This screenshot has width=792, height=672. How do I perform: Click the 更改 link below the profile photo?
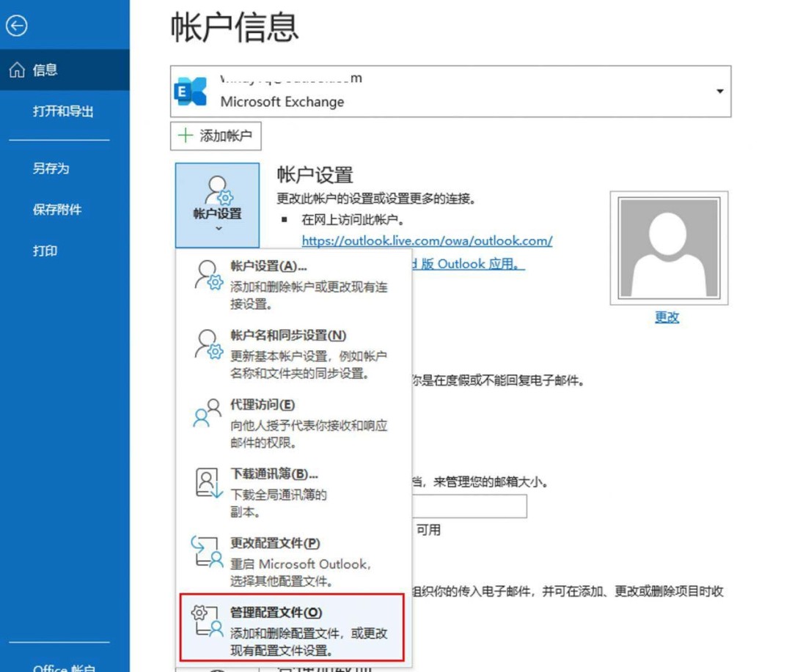tap(666, 317)
